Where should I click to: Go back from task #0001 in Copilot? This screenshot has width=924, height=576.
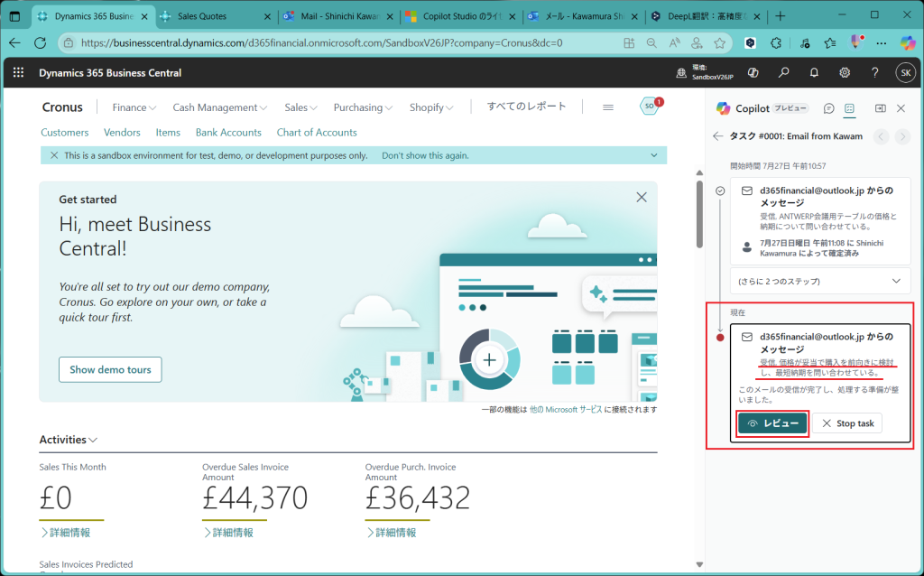coord(717,136)
